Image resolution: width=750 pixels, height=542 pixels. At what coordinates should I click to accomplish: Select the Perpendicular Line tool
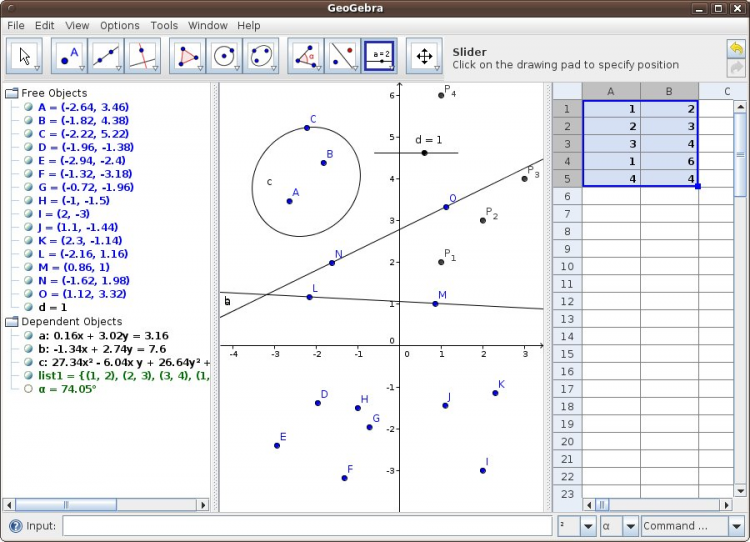coord(143,57)
